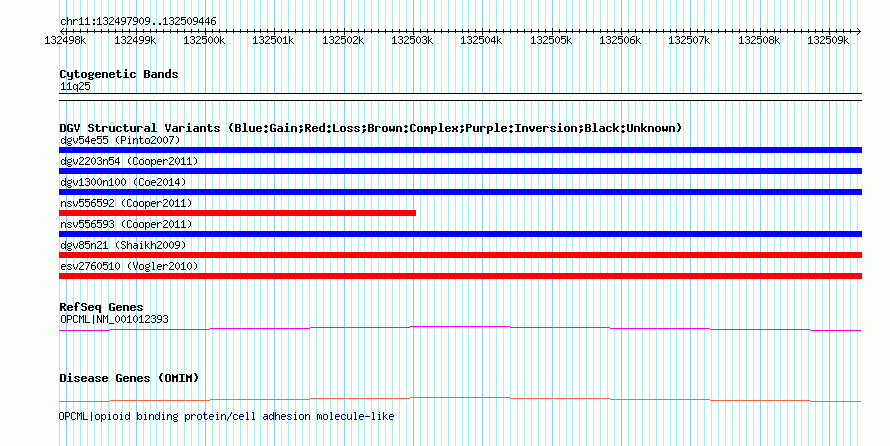This screenshot has height=446, width=890.
Task: Click the Disease Genes (OMIM) track title
Action: point(129,378)
